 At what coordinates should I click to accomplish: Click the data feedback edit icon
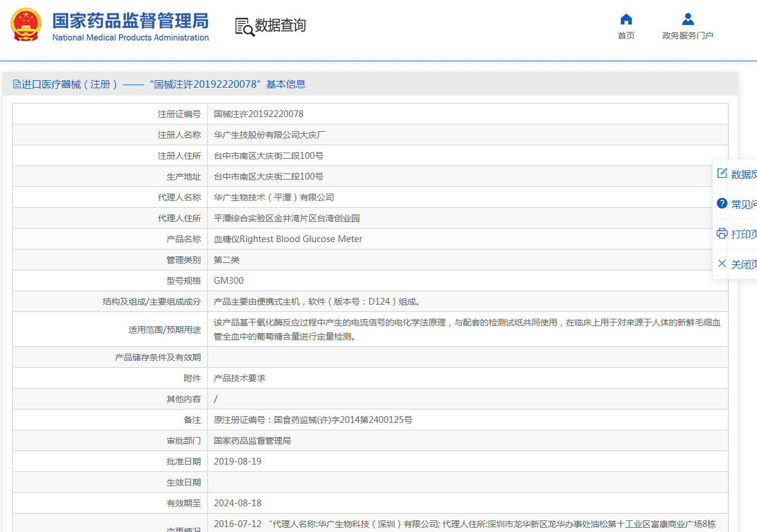click(x=722, y=173)
